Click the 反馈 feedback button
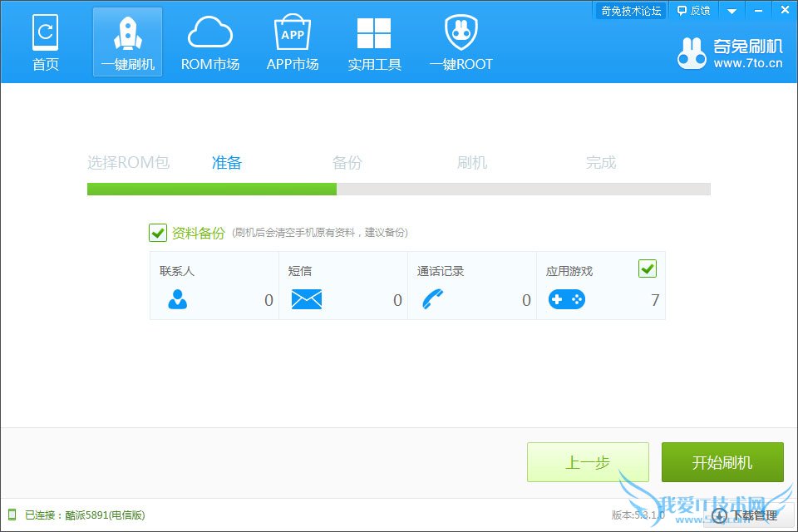This screenshot has width=798, height=532. pyautogui.click(x=693, y=10)
